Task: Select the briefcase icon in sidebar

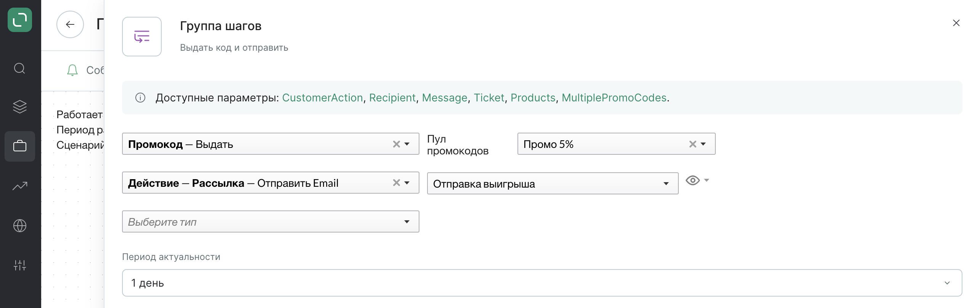Action: [x=20, y=146]
